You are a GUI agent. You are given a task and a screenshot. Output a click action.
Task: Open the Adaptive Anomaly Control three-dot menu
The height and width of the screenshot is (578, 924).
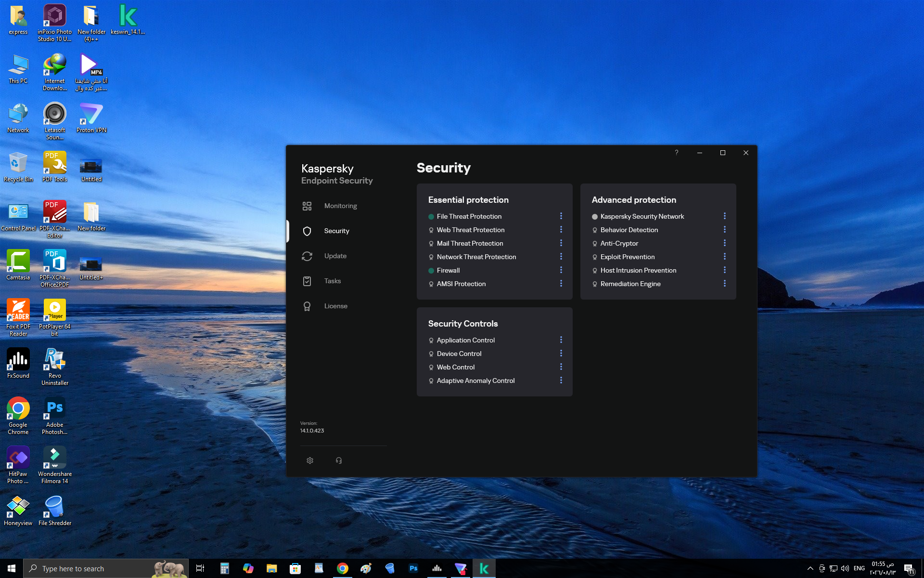coord(561,381)
